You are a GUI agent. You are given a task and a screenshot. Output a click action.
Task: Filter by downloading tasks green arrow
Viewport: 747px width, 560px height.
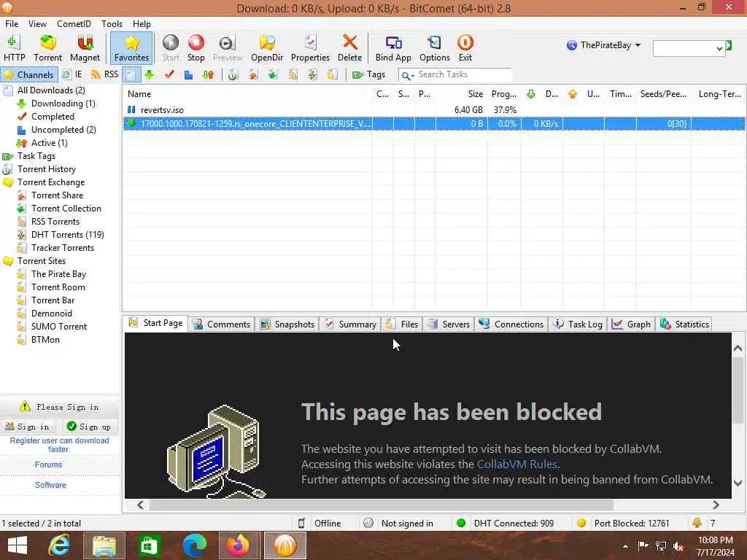pyautogui.click(x=149, y=75)
